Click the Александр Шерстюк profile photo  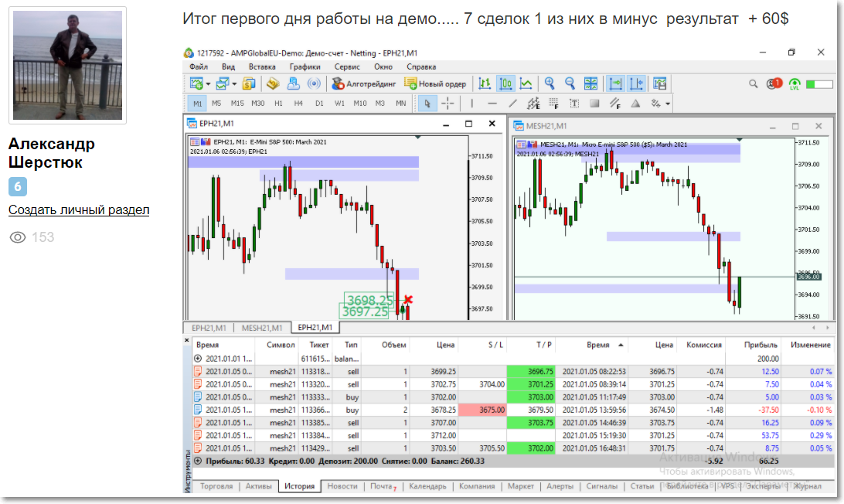[68, 65]
